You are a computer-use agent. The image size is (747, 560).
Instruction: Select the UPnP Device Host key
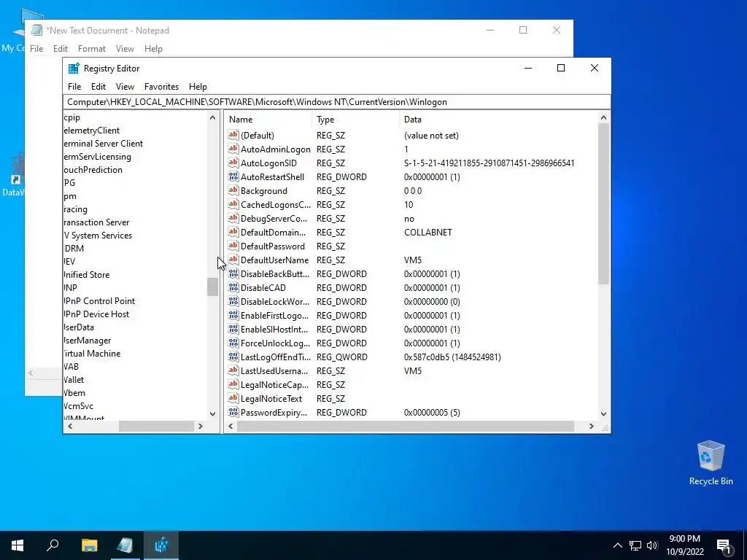click(96, 314)
